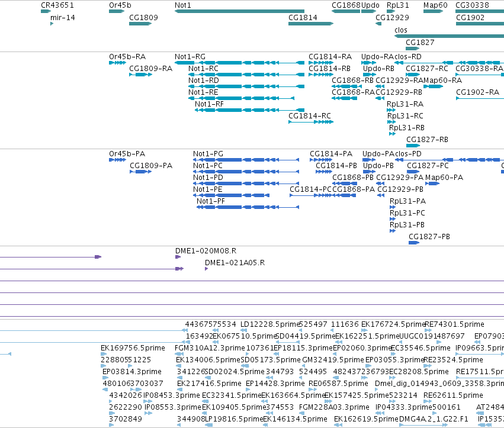The height and width of the screenshot is (428, 504).
Task: Click the EK146134.5prime EST label
Action: click(x=295, y=419)
